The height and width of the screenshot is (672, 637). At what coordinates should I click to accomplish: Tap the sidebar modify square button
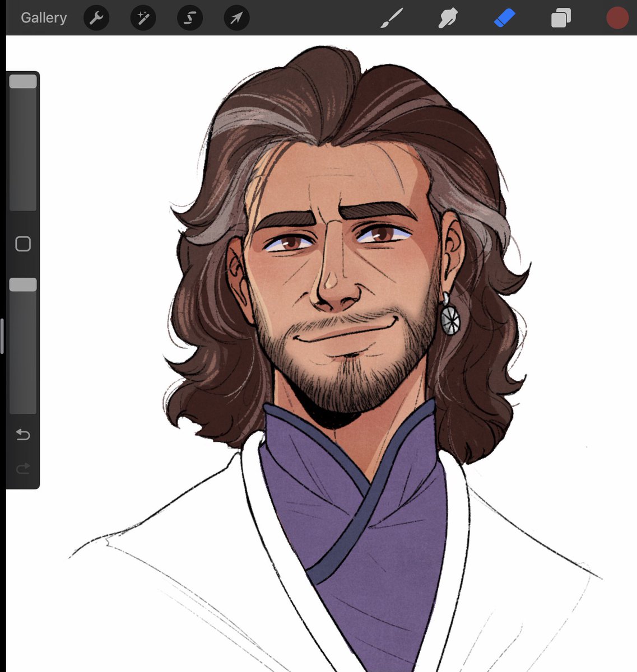pos(23,244)
